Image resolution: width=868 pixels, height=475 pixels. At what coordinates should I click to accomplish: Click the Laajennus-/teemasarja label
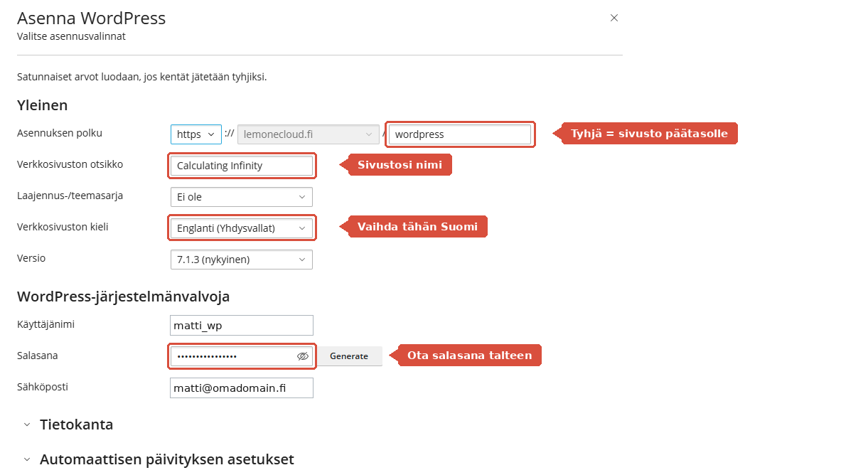point(70,195)
